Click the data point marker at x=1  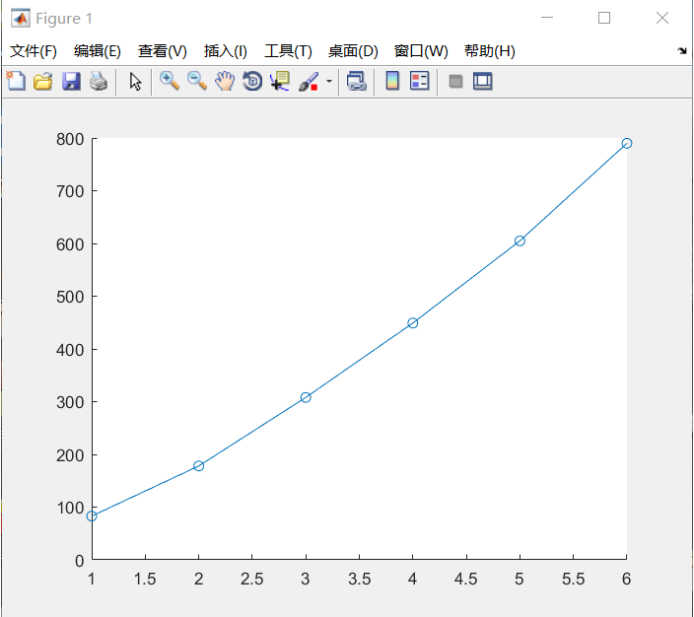click(92, 516)
